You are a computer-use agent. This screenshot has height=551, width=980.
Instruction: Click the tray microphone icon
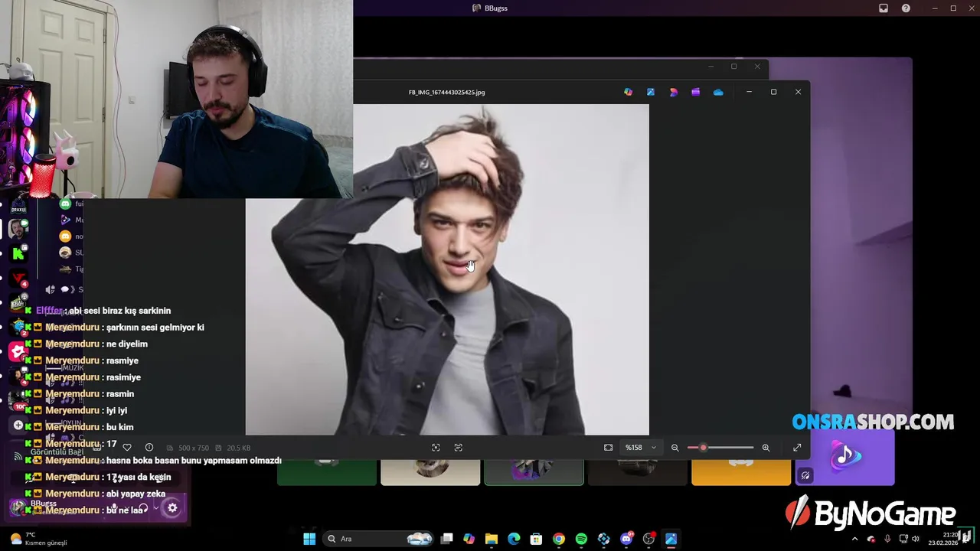887,539
